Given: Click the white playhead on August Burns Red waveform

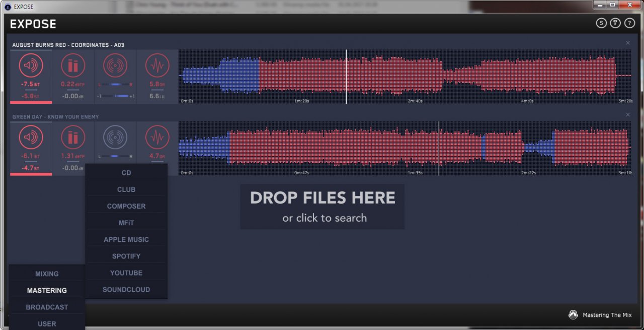Looking at the screenshot, I should pos(346,77).
